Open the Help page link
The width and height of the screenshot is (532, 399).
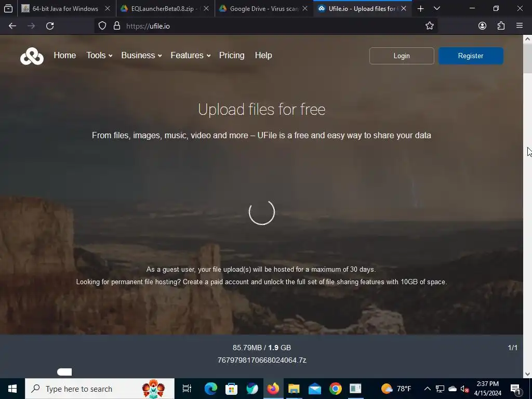click(263, 55)
